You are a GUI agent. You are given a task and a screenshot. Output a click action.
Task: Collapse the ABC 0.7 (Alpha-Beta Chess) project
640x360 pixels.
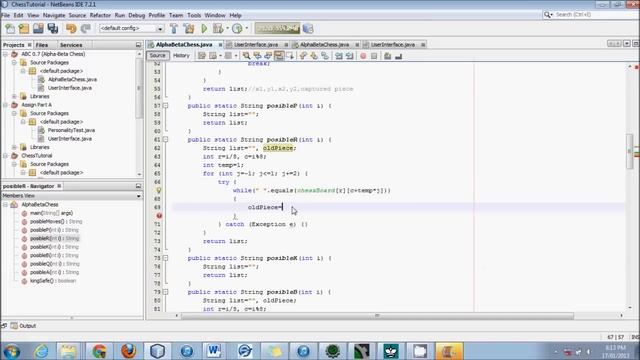(x=5, y=54)
